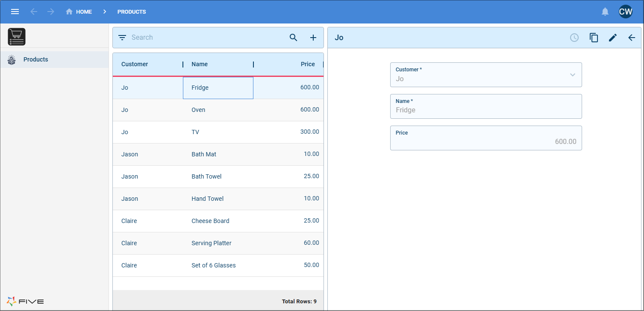Sort by the Price column header
Screen dimensions: 644x311
(308, 64)
